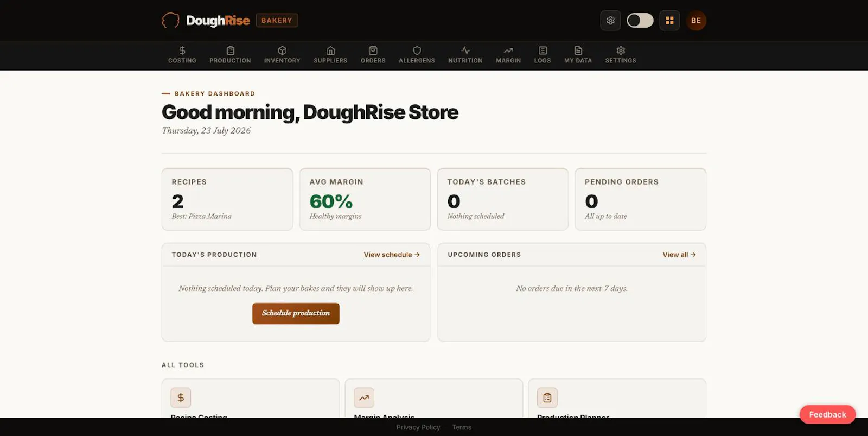Open Logs list icon
This screenshot has height=436, width=868.
(x=542, y=50)
